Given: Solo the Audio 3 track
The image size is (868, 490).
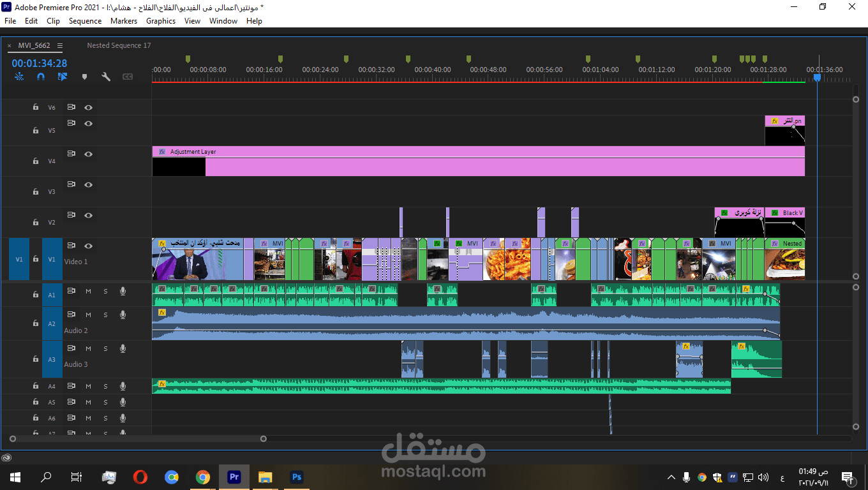Looking at the screenshot, I should tap(105, 349).
